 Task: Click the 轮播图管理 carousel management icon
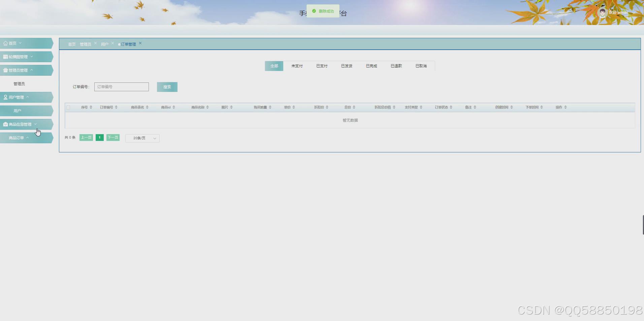5,56
